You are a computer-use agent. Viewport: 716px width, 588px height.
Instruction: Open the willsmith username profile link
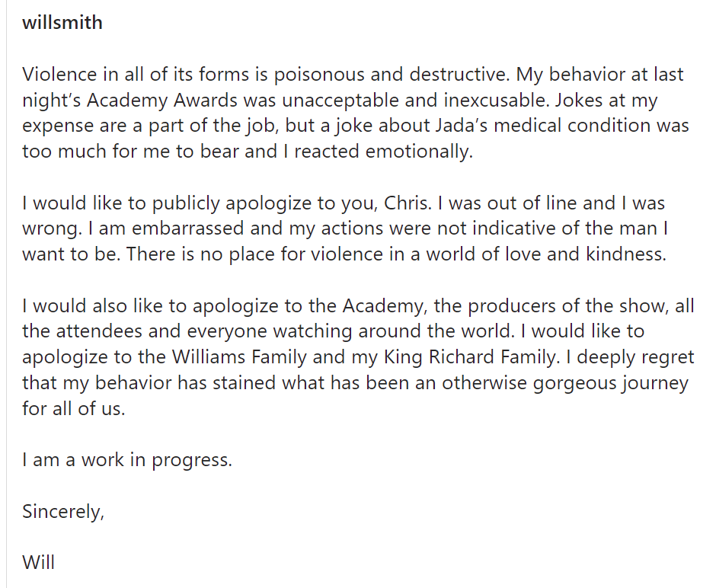tap(62, 23)
